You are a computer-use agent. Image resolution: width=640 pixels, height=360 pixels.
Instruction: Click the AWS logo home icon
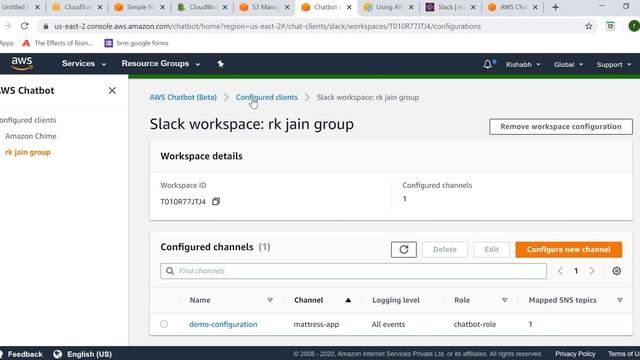point(22,64)
